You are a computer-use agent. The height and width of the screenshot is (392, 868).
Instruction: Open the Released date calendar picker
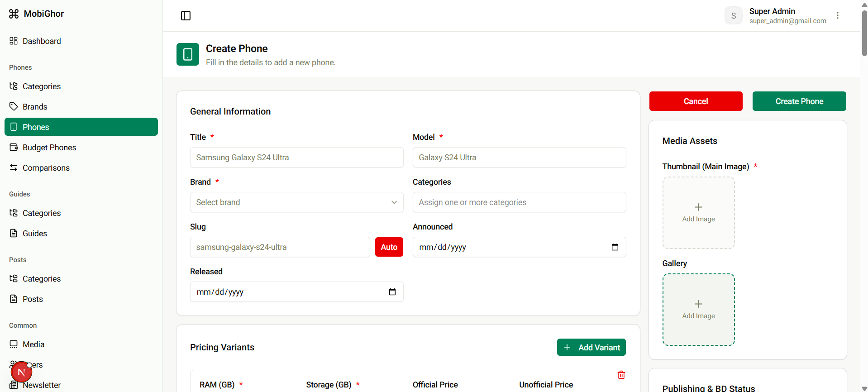392,292
